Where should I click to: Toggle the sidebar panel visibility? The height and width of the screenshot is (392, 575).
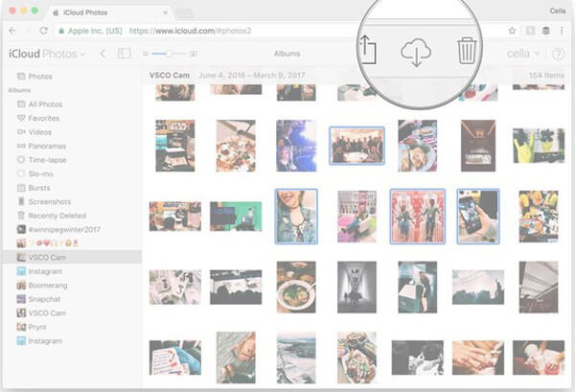[x=124, y=54]
